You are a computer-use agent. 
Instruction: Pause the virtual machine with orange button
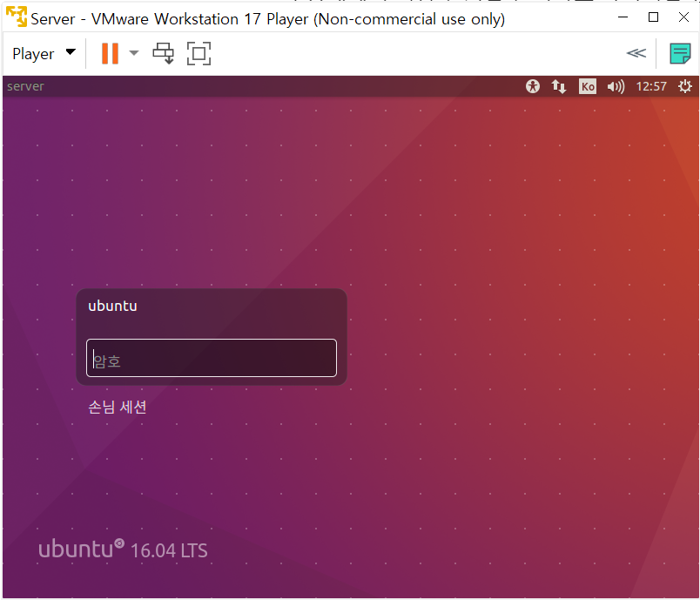(x=110, y=54)
